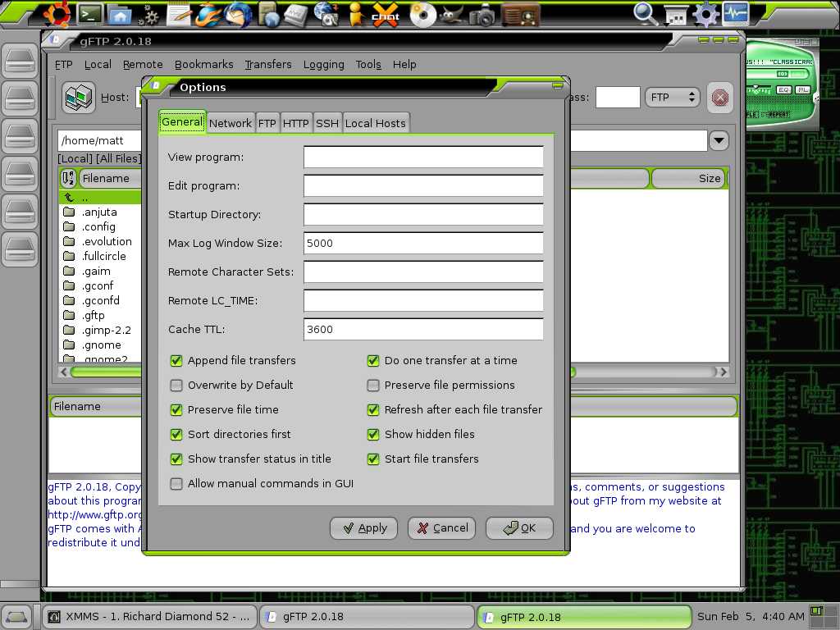Click the Cache TTL field
The width and height of the screenshot is (840, 630).
point(423,329)
